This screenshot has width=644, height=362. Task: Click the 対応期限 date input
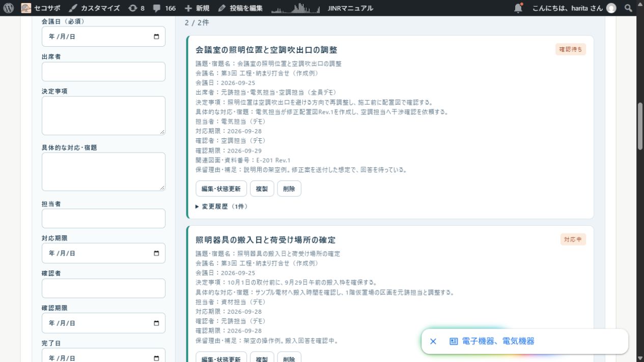pyautogui.click(x=103, y=253)
